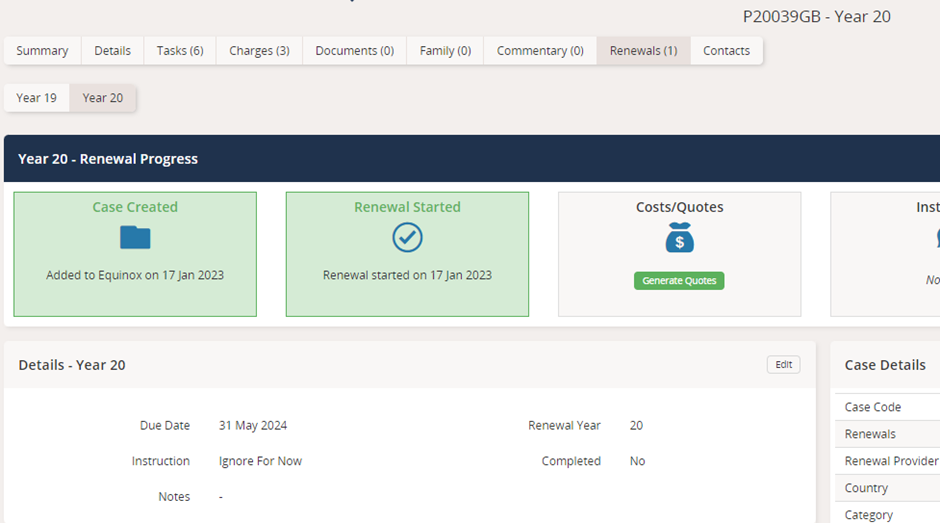Image resolution: width=940 pixels, height=523 pixels.
Task: Click the Renewal Started checkmark icon
Action: pos(407,238)
